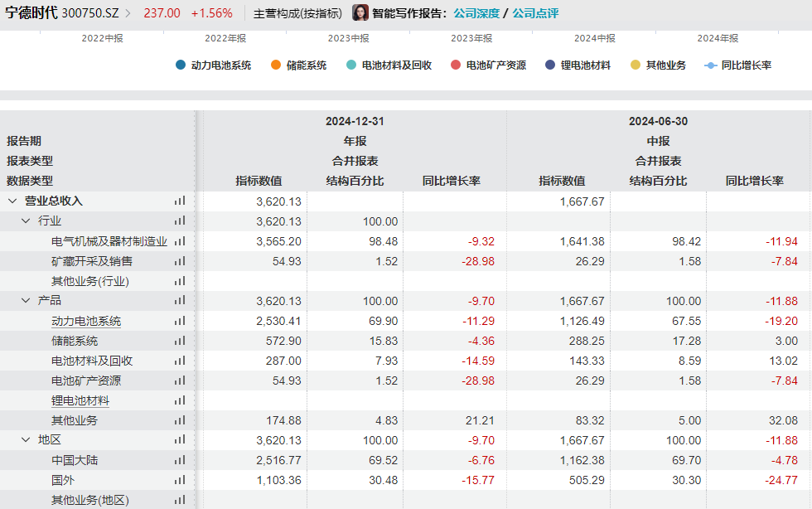Click percentage change +1.56%
This screenshot has height=509, width=812.
click(212, 13)
